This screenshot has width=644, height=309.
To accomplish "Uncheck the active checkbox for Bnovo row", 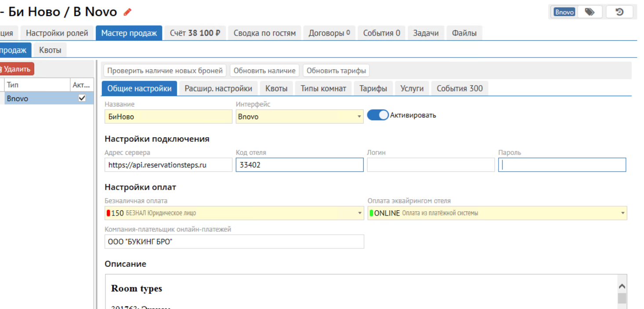I will (82, 98).
